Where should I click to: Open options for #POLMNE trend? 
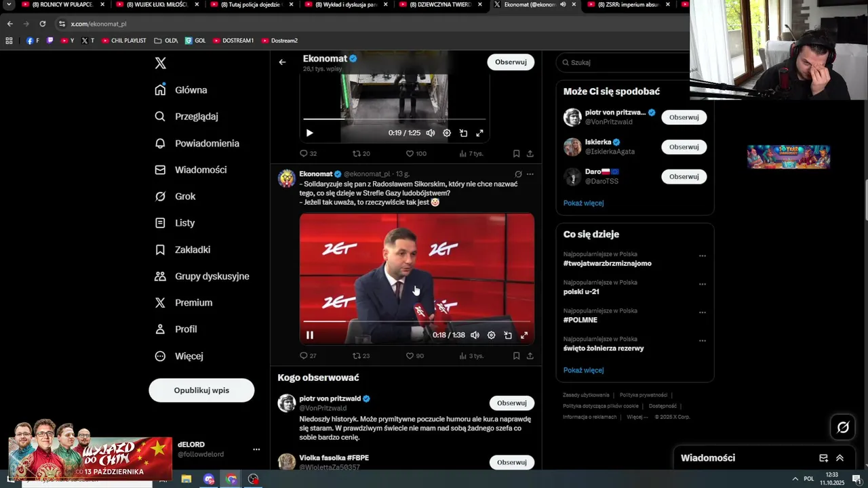coord(703,312)
